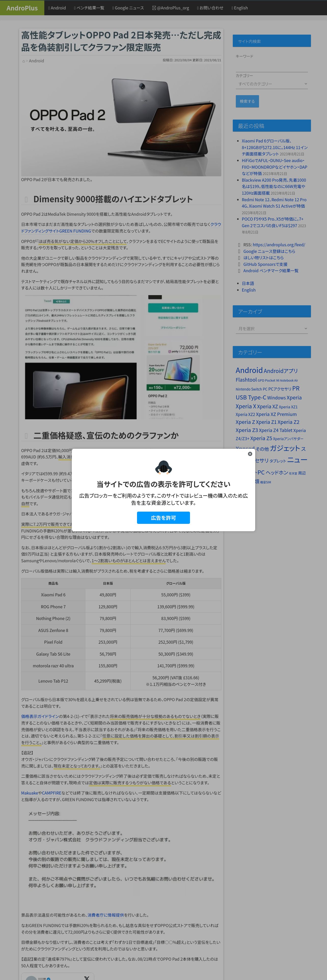The width and height of the screenshot is (327, 980).
Task: Open ヘッドホン category tag
Action: [277, 472]
